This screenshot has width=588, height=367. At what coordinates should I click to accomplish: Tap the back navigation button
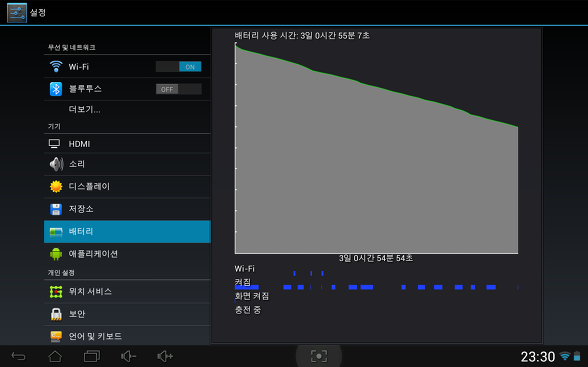click(x=18, y=356)
